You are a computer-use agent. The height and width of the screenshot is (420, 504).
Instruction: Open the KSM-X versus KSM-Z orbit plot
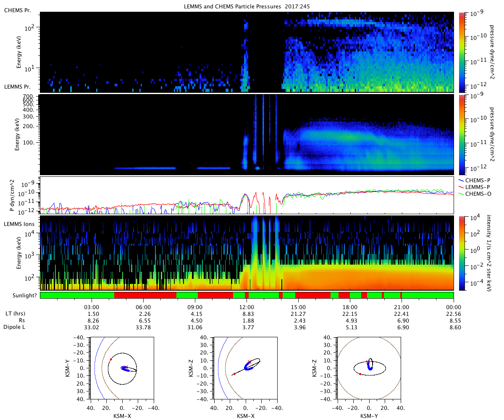click(x=246, y=368)
